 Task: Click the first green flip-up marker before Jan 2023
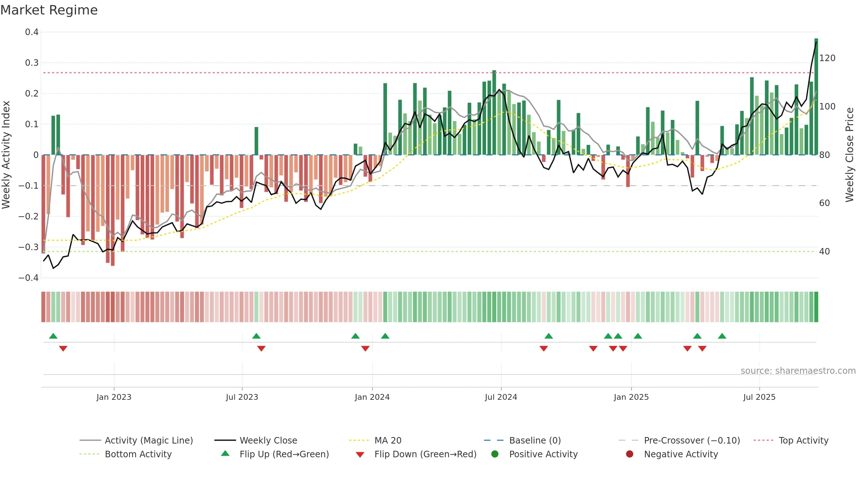coord(53,336)
